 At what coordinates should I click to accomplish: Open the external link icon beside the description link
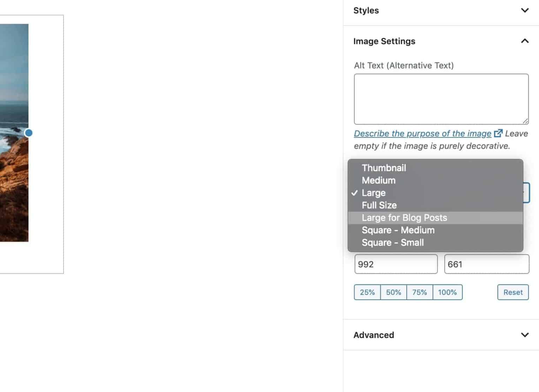coord(499,133)
